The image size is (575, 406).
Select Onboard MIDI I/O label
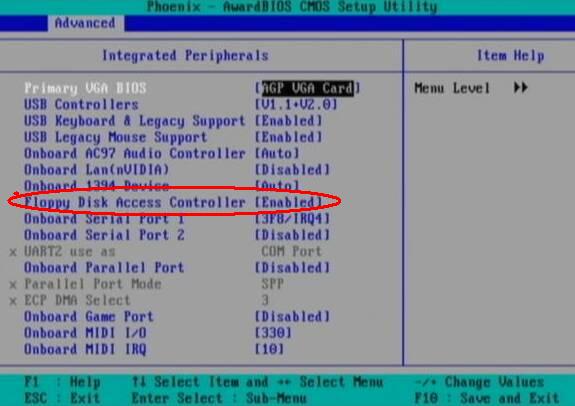tap(85, 333)
